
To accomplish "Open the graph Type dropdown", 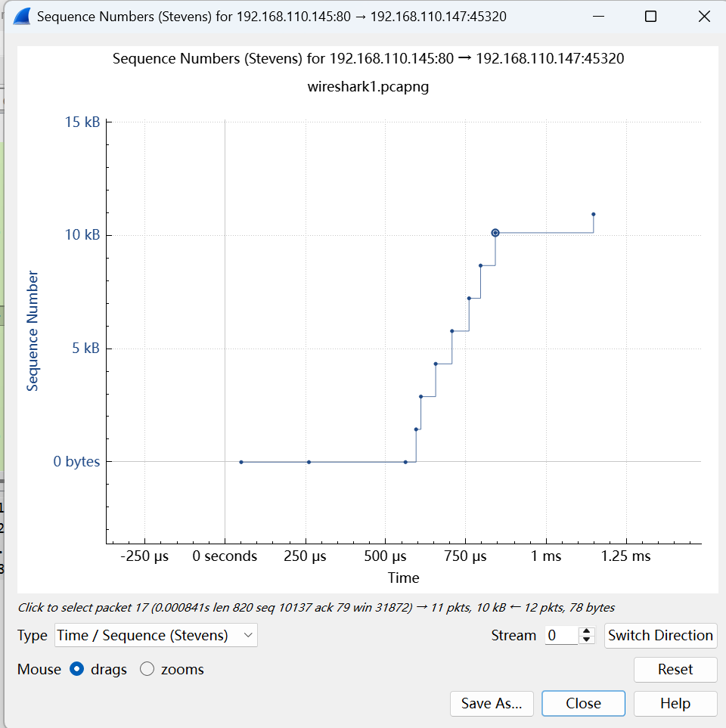I will pos(155,635).
